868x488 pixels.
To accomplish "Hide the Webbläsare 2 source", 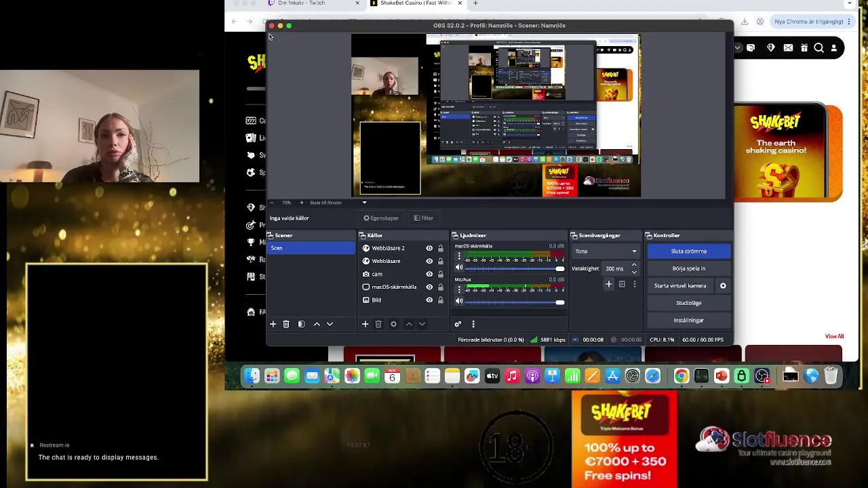I will pos(429,248).
